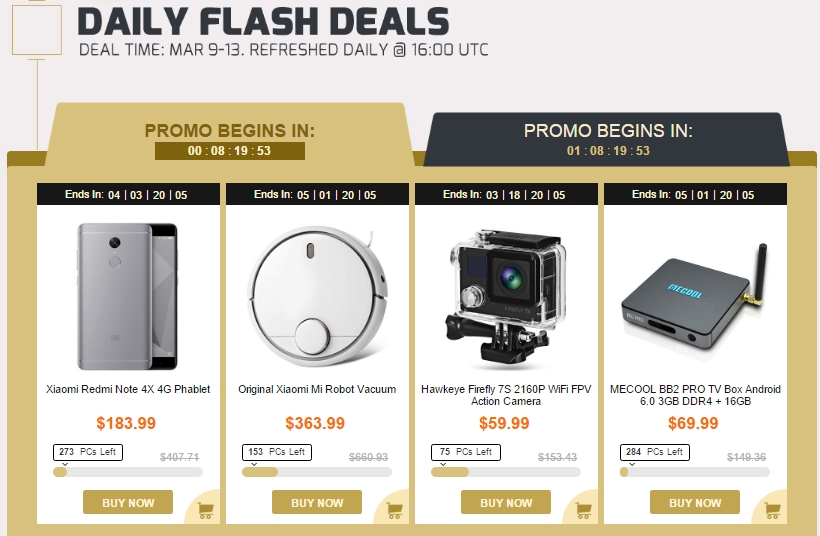This screenshot has height=536, width=820.
Task: View the Hawkeye action camera image
Action: click(x=506, y=300)
